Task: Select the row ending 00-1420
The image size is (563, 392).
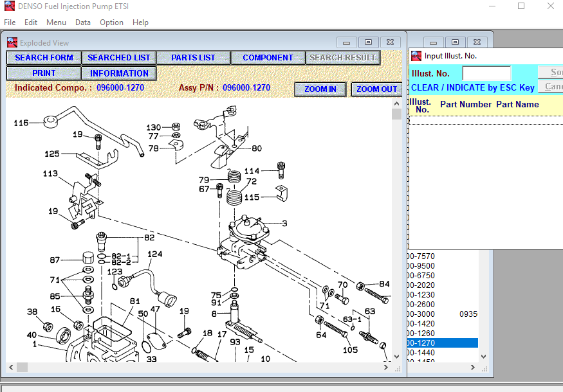Action: pyautogui.click(x=443, y=323)
